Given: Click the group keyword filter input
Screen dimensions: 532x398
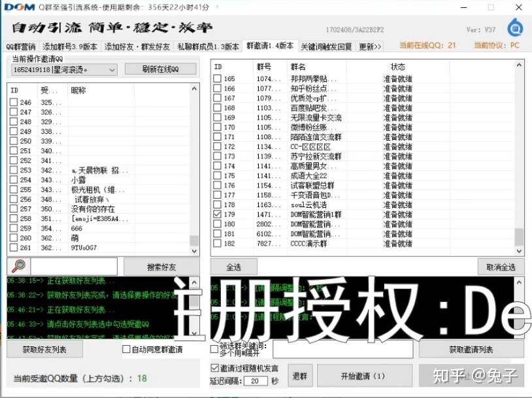Looking at the screenshot, I should (x=343, y=349).
